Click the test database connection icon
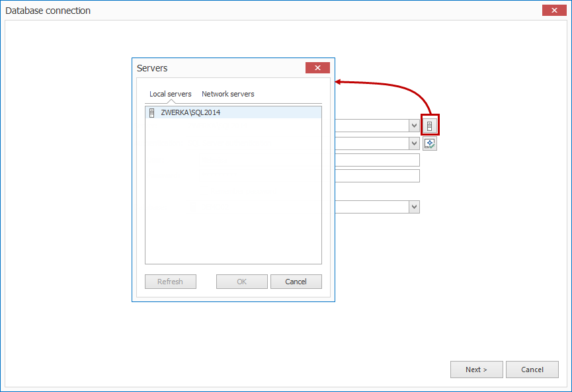Image resolution: width=572 pixels, height=392 pixels. tap(430, 143)
